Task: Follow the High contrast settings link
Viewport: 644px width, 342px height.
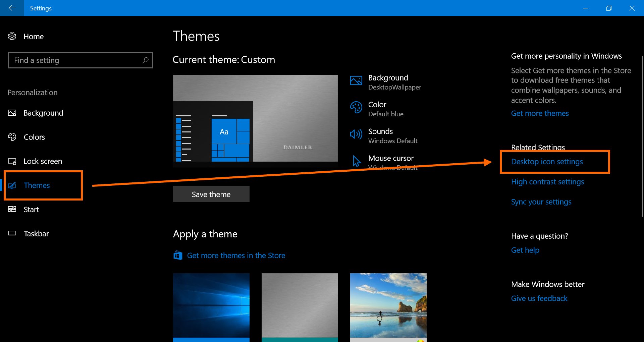Action: (547, 181)
